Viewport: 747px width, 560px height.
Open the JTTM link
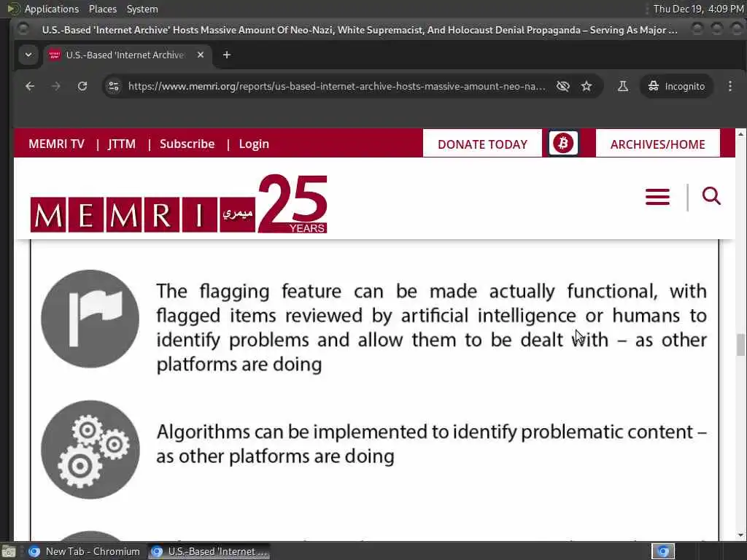(122, 144)
